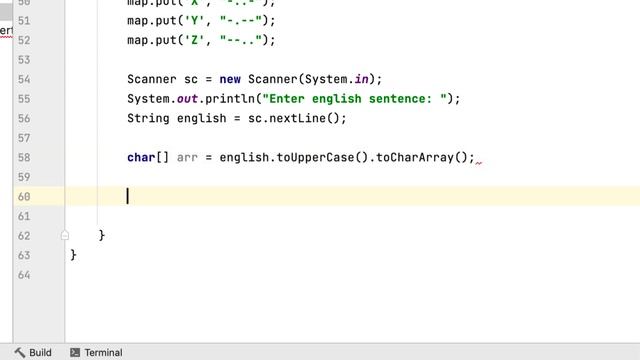640x360 pixels.
Task: Click the 'char' keyword on line 58
Action: pos(141,158)
